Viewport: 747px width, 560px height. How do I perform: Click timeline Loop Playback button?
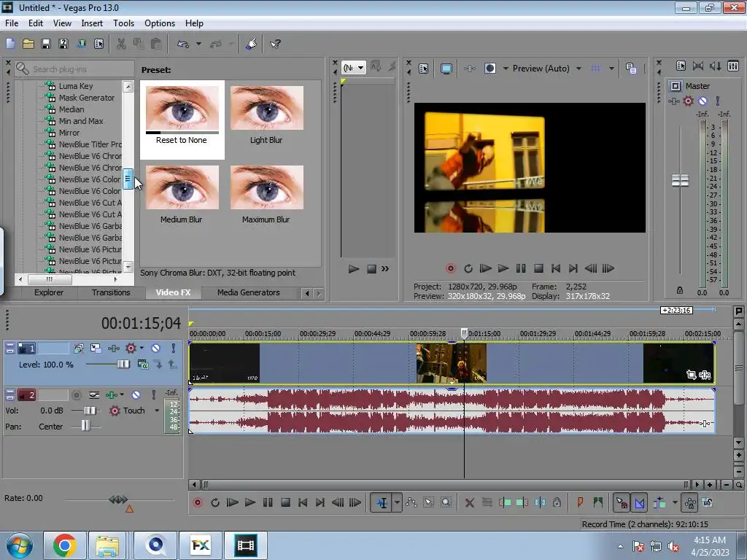coord(215,502)
